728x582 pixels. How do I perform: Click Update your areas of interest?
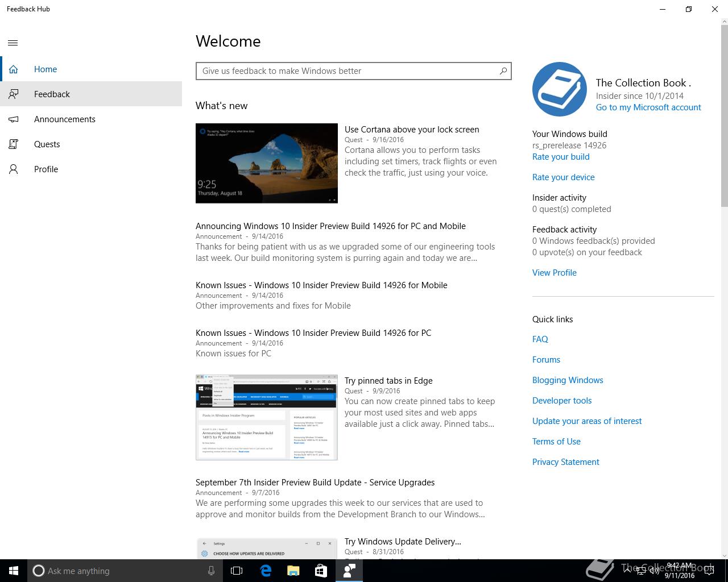[587, 421]
